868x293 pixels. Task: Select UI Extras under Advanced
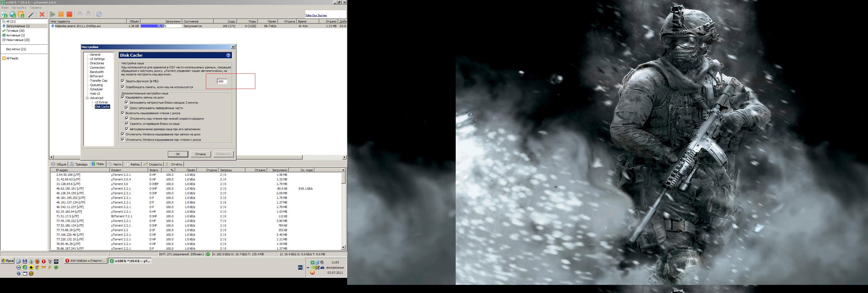point(101,103)
